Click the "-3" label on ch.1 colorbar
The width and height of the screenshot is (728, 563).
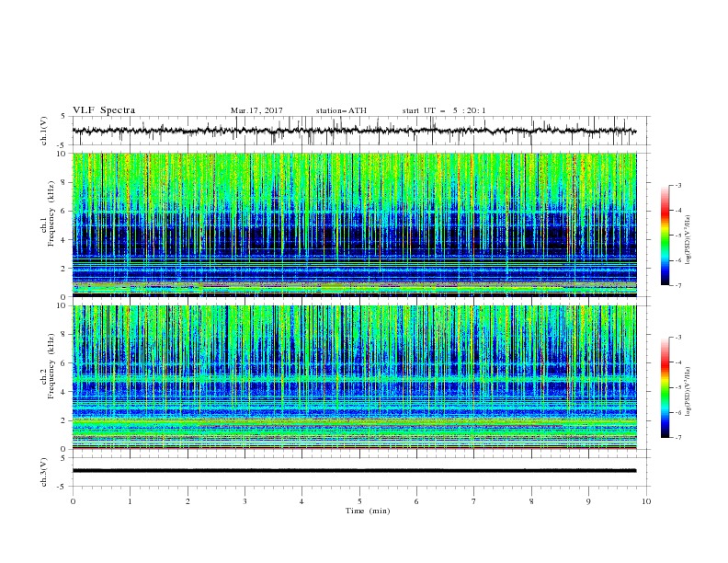(677, 185)
